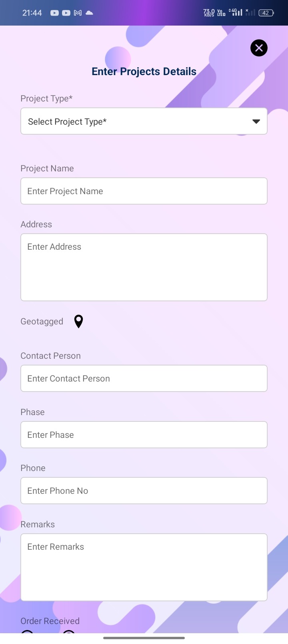Tap the Gmail notification icon in status bar
Screen dimensions: 288x644
78,13
